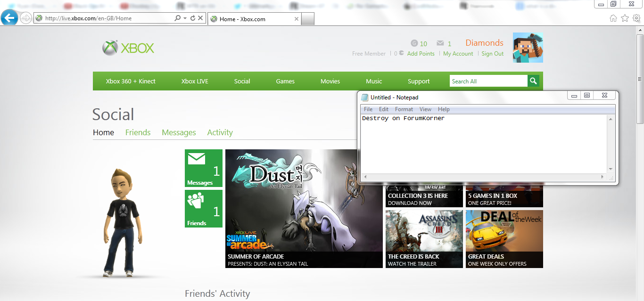
Task: Open the Notepad Format menu
Action: click(404, 109)
